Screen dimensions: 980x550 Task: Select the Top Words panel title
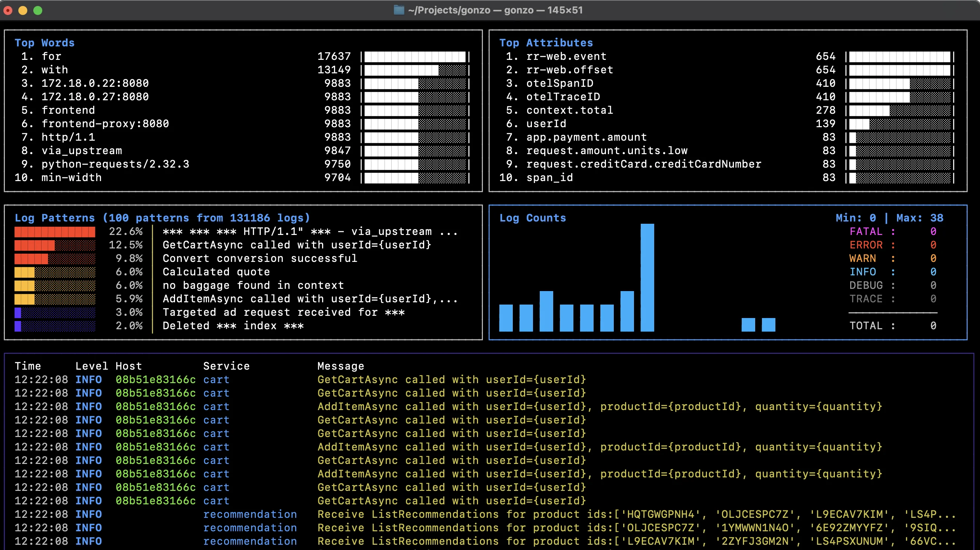tap(45, 43)
